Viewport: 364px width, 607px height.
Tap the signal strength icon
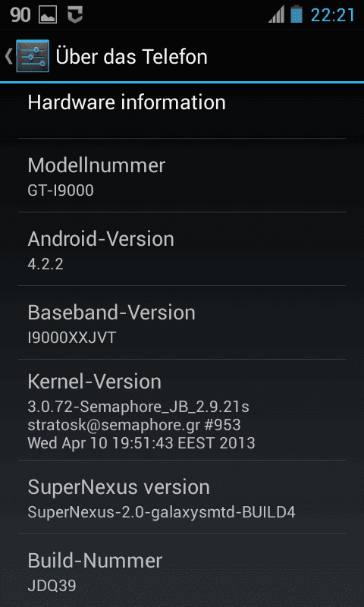click(277, 14)
